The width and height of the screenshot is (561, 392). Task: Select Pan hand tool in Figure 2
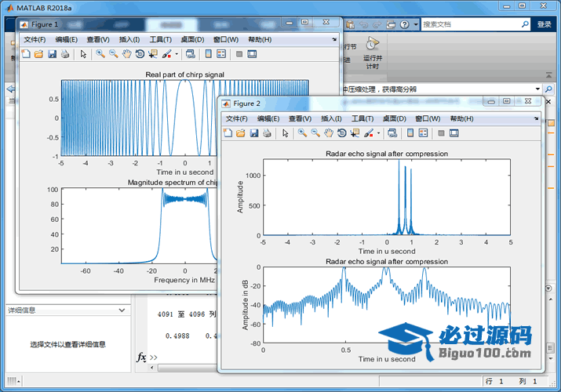(329, 133)
